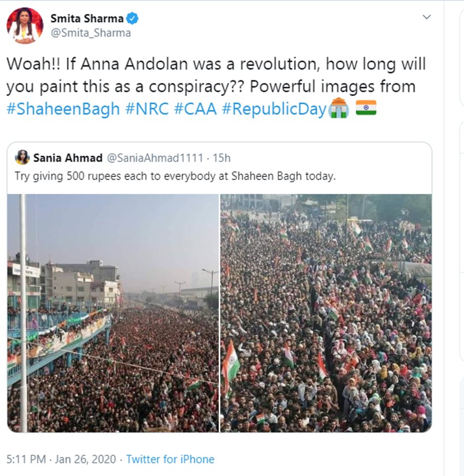The height and width of the screenshot is (476, 464).
Task: Click the India flag emoji
Action: click(x=366, y=108)
